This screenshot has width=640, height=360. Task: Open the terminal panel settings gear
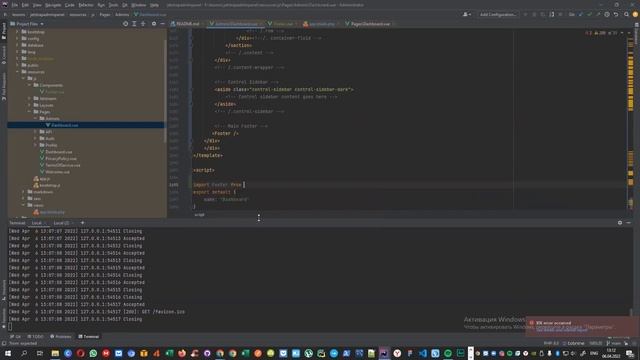(620, 223)
